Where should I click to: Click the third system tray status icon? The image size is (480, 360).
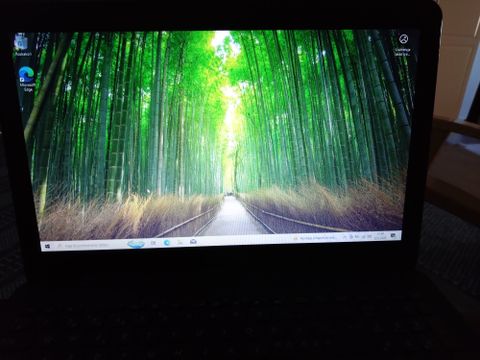(363, 236)
